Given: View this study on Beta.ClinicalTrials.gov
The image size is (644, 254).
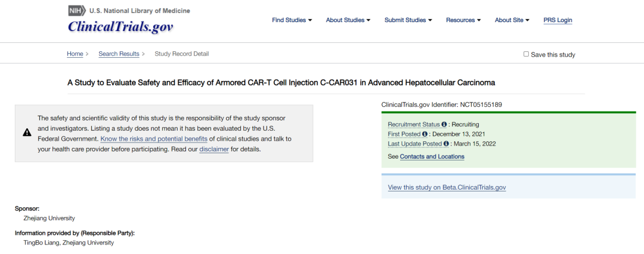Looking at the screenshot, I should coord(447,187).
